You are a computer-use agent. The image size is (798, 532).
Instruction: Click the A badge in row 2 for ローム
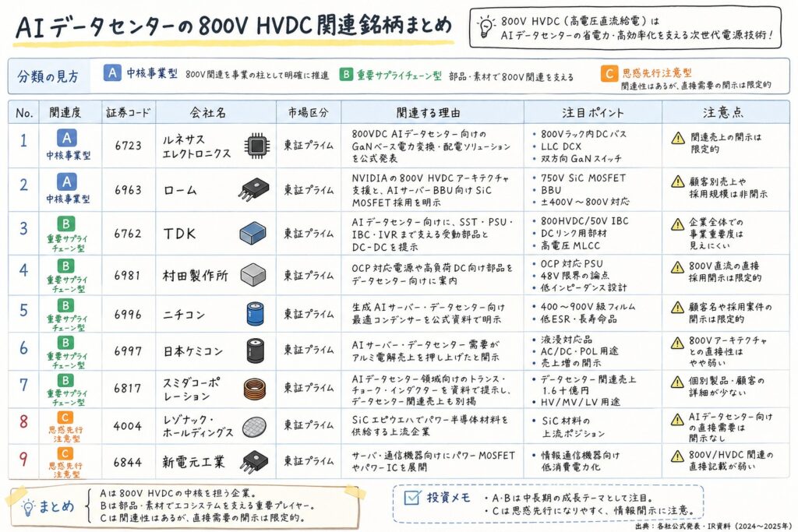tap(67, 181)
